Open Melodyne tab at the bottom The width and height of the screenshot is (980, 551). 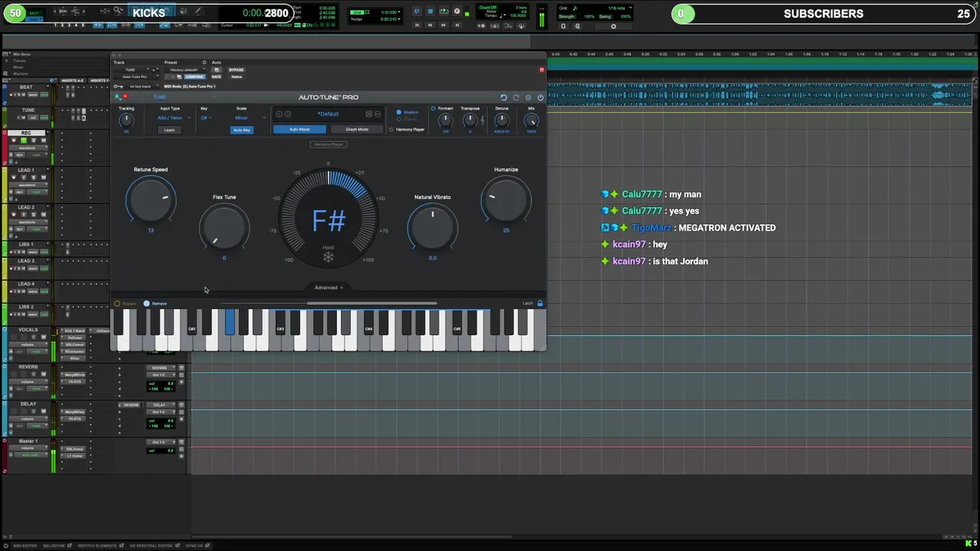tap(57, 546)
